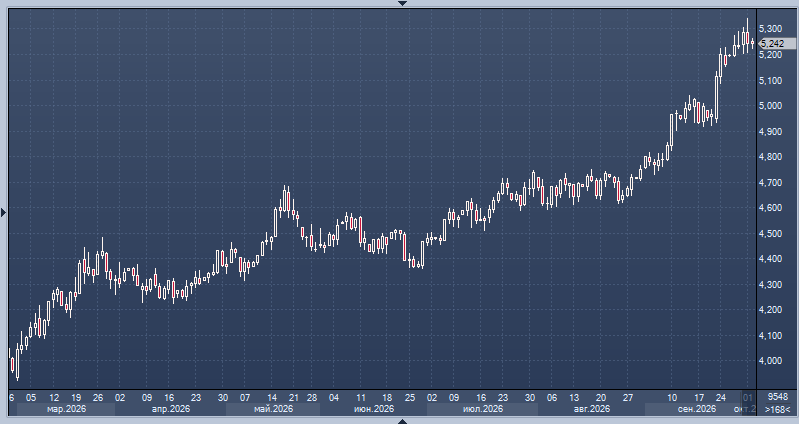
Task: Expand the bottom panel arrow below chart
Action: click(x=402, y=421)
